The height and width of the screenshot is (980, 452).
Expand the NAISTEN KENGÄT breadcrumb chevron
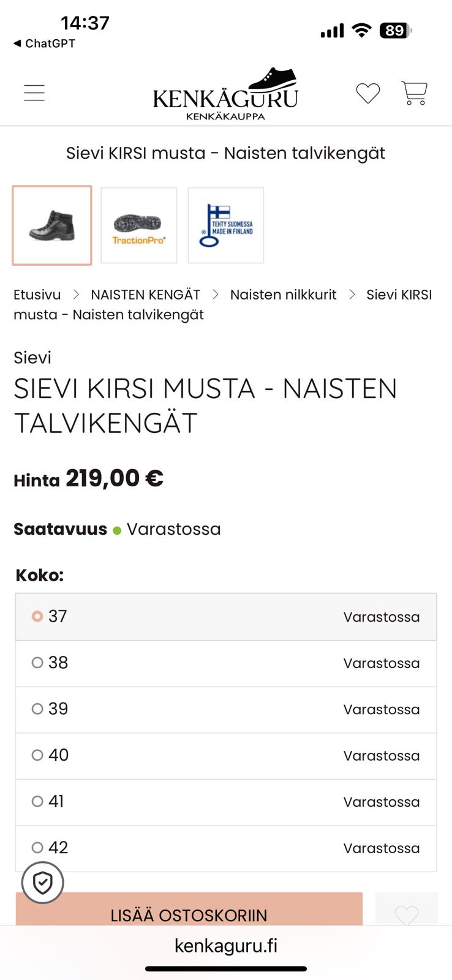pos(216,294)
